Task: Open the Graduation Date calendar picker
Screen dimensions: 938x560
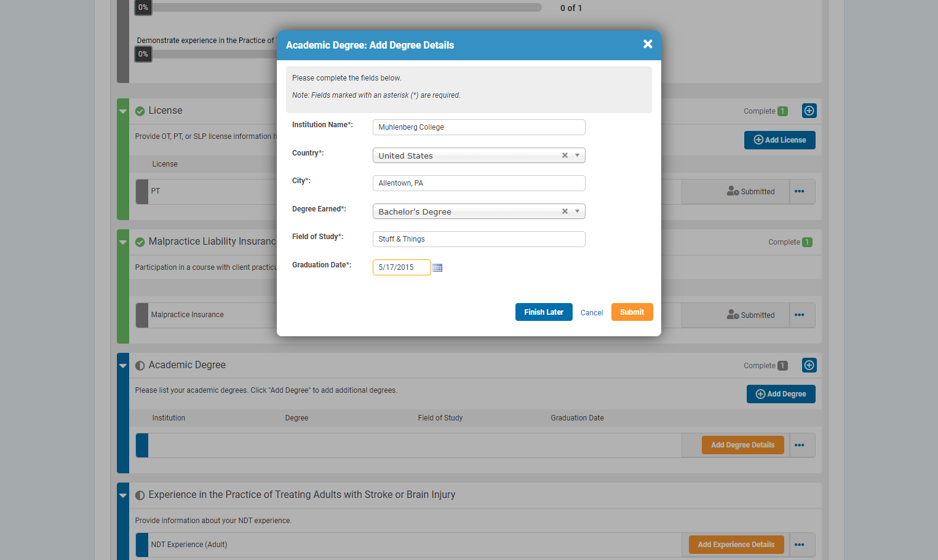Action: 437,267
